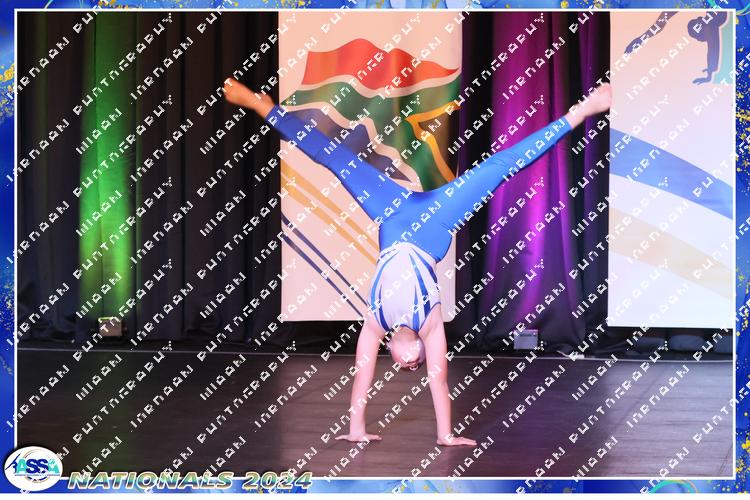Image resolution: width=750 pixels, height=500 pixels.
Task: Click the round ASSA logo badge
Action: click(x=33, y=468)
